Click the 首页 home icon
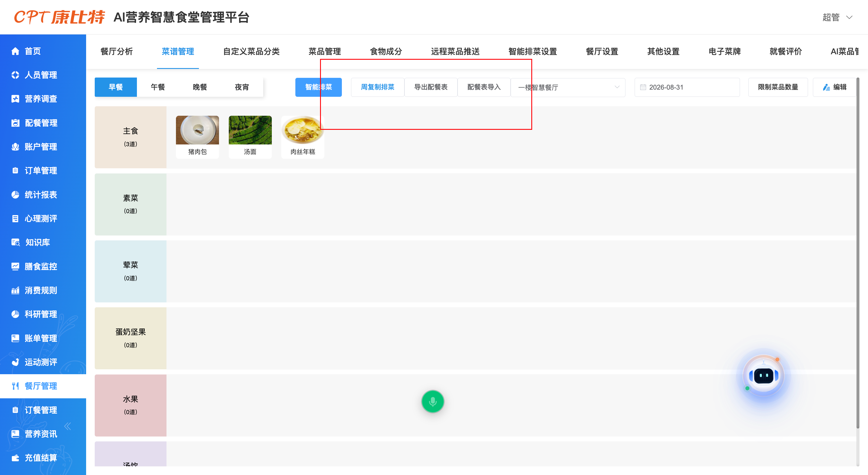 coord(15,51)
